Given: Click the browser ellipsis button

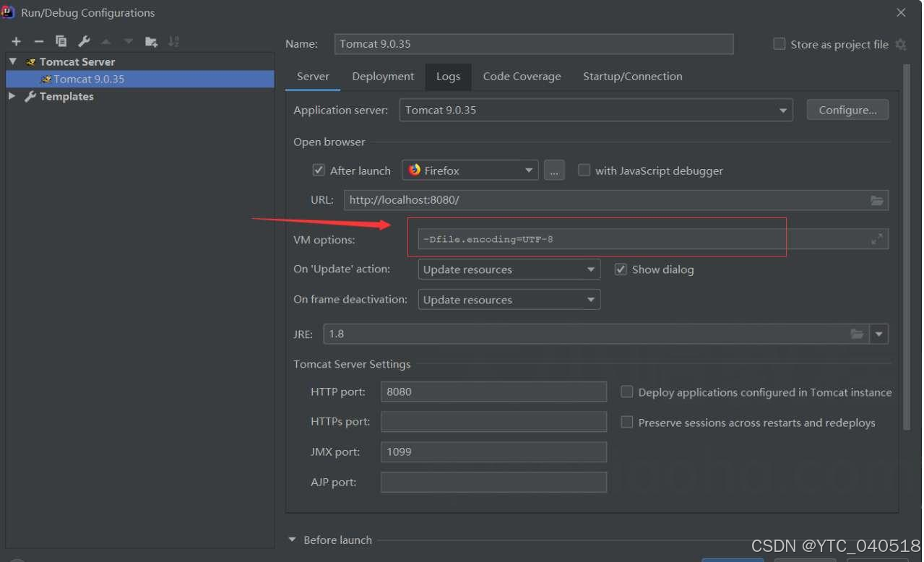Looking at the screenshot, I should (554, 170).
